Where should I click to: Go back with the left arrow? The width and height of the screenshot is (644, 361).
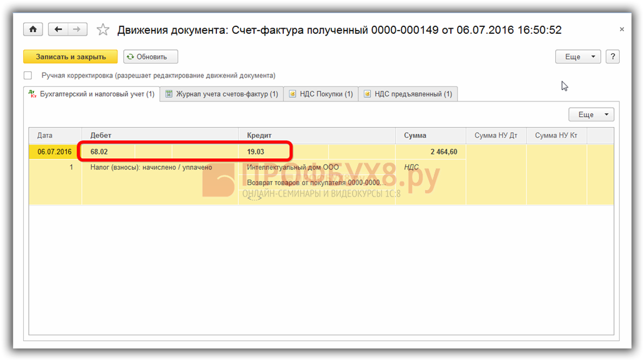(58, 29)
